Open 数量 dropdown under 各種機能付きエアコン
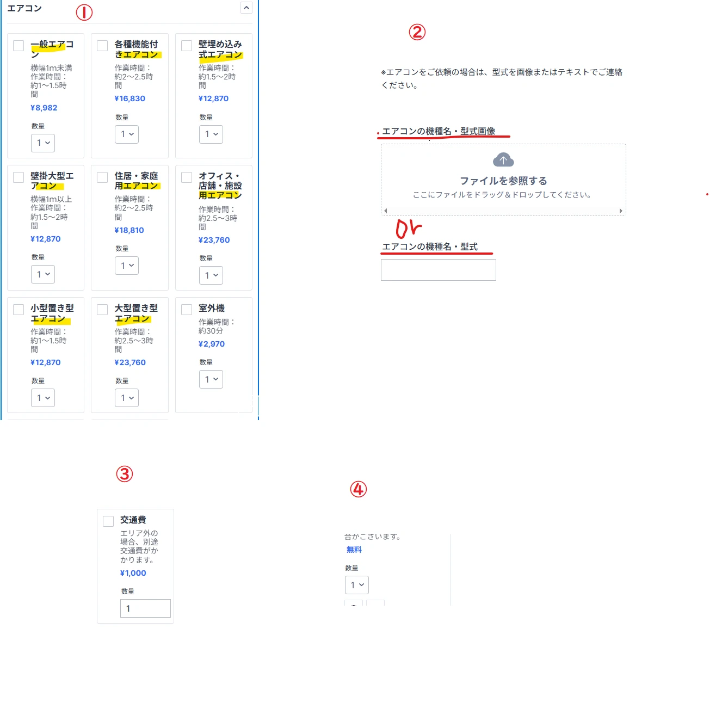This screenshot has height=702, width=728. pyautogui.click(x=127, y=134)
